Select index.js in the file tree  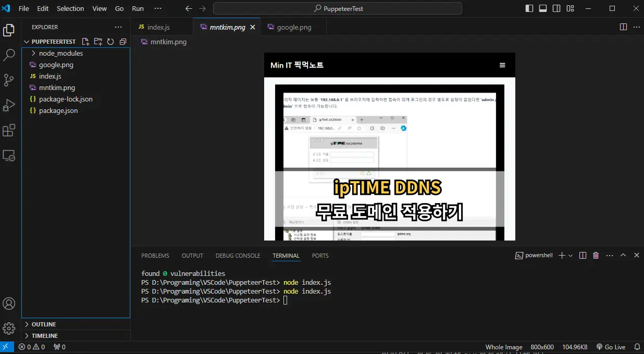click(76, 76)
